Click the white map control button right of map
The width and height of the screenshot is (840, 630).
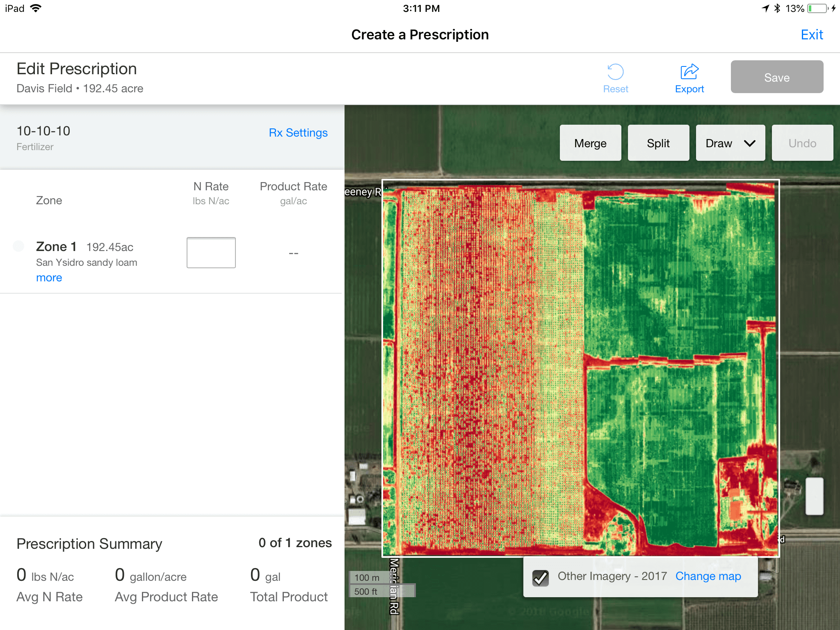[x=814, y=498]
